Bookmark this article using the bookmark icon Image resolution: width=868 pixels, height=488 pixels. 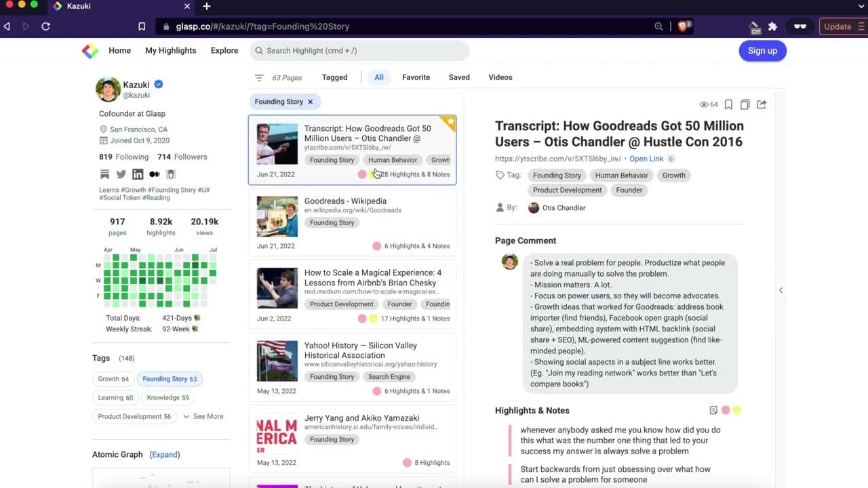(x=728, y=104)
